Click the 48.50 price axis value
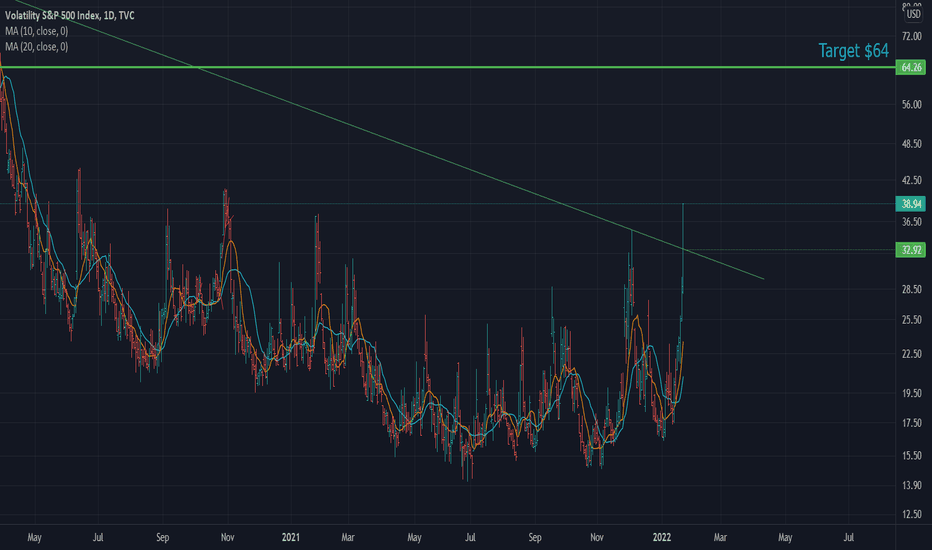This screenshot has height=550, width=932. pos(911,143)
